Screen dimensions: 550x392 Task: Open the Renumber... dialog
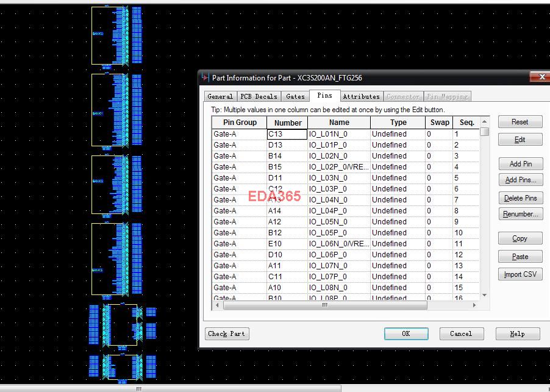521,214
